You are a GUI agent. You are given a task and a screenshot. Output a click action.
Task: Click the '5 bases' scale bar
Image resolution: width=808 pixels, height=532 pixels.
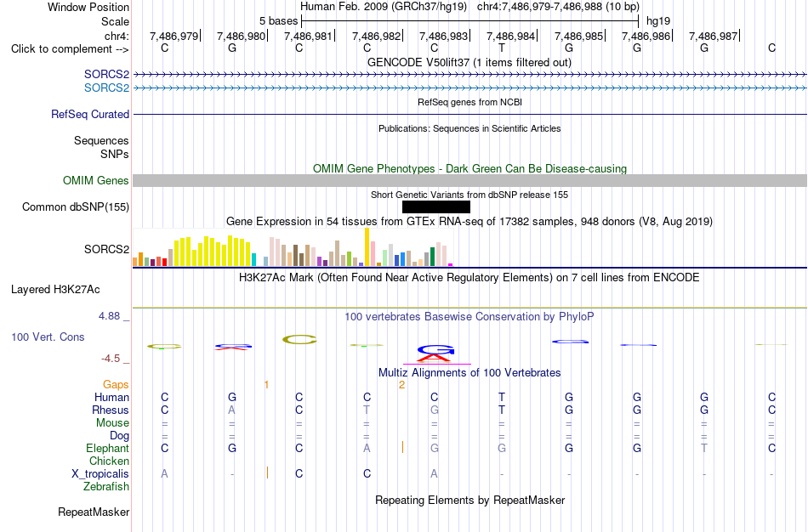pos(470,21)
